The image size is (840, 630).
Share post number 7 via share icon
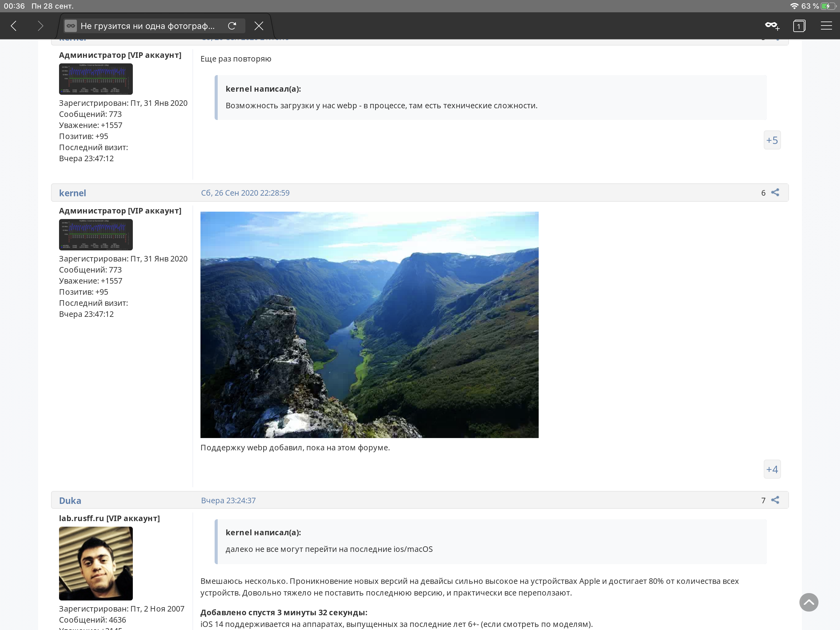click(x=775, y=500)
